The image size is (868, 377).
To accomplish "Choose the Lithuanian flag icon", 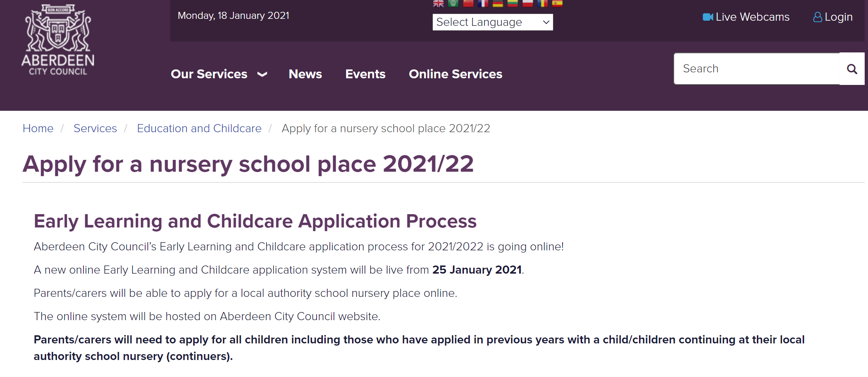I will (513, 3).
